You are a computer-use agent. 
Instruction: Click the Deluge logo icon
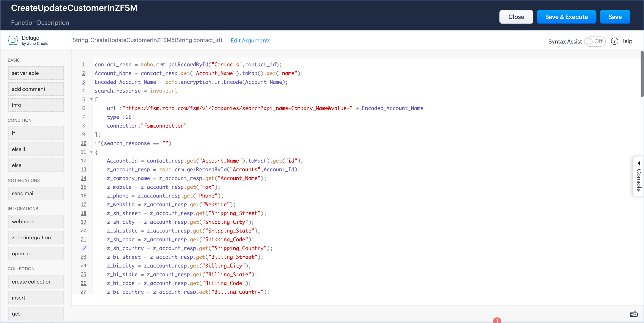[x=13, y=40]
